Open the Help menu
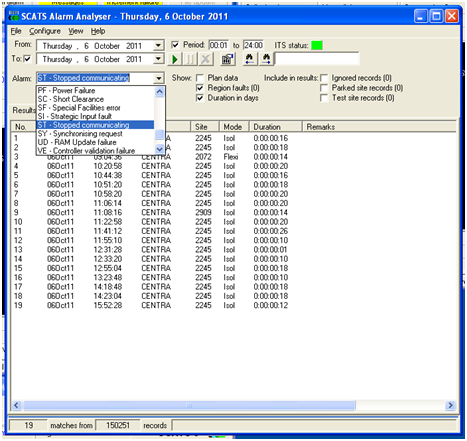Image resolution: width=467 pixels, height=441 pixels. 98,31
